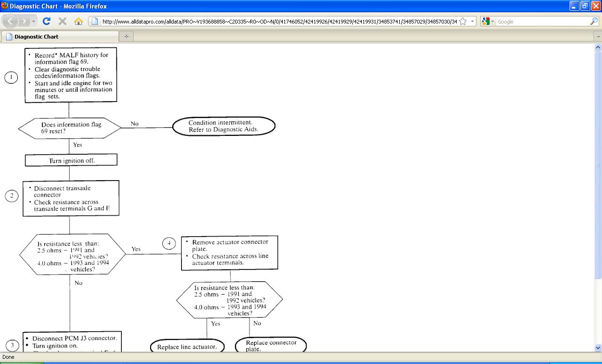Reload the page with the refresh icon

tap(46, 21)
